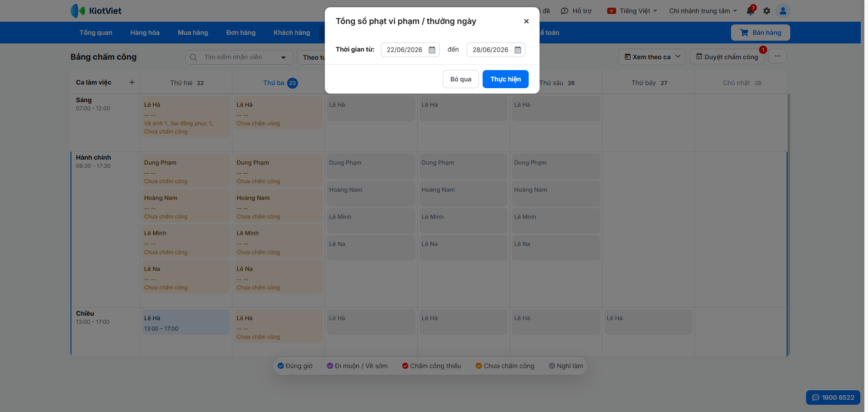Open Lê Hà's Saturday Chiều shift card
Viewport: 868px width, 412px height.
click(648, 322)
